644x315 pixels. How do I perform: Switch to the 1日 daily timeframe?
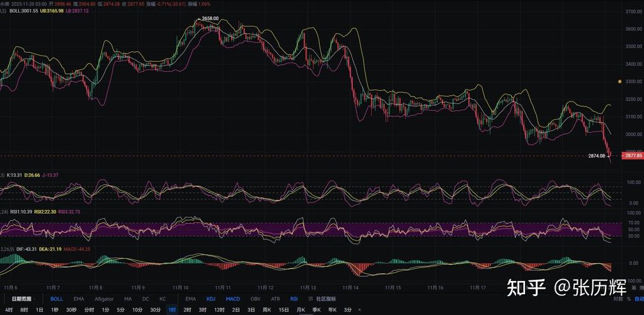click(39, 310)
